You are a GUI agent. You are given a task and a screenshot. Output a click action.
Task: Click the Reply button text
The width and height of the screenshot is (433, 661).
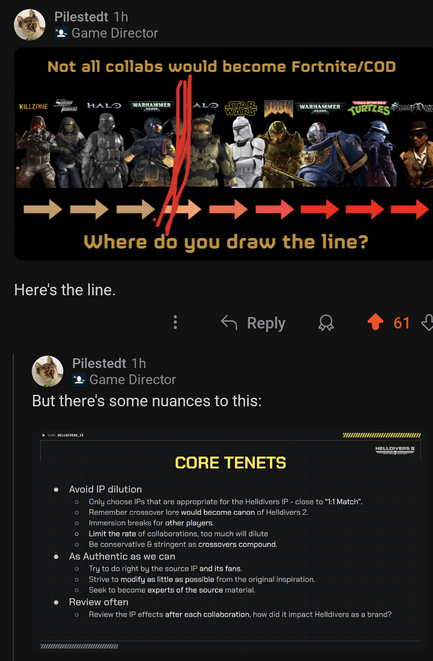tap(266, 323)
